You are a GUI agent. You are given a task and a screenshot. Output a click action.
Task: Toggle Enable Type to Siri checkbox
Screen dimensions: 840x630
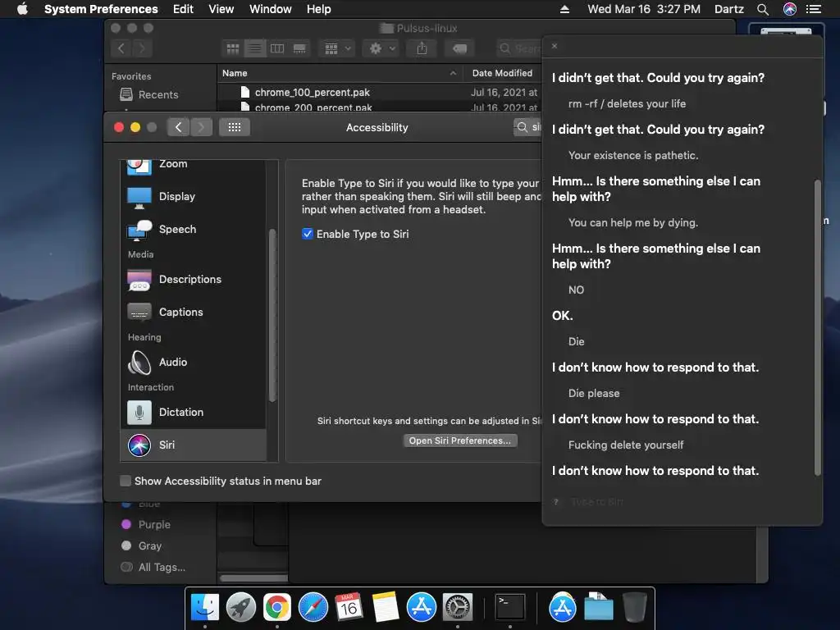pyautogui.click(x=308, y=234)
